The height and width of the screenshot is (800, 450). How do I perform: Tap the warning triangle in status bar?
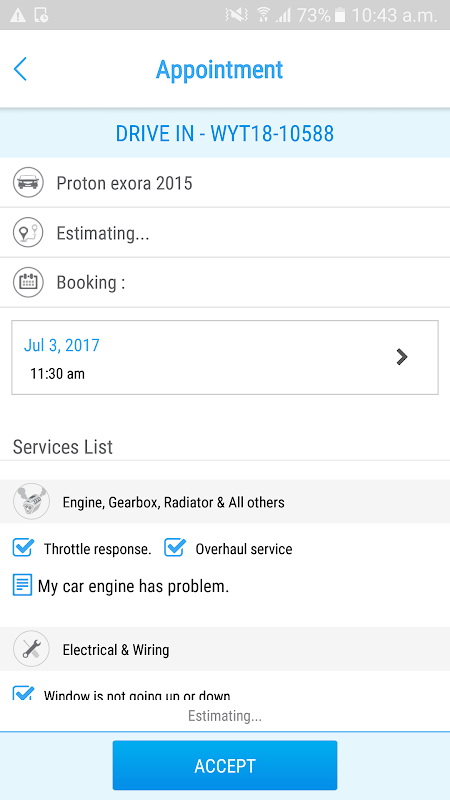pos(17,15)
